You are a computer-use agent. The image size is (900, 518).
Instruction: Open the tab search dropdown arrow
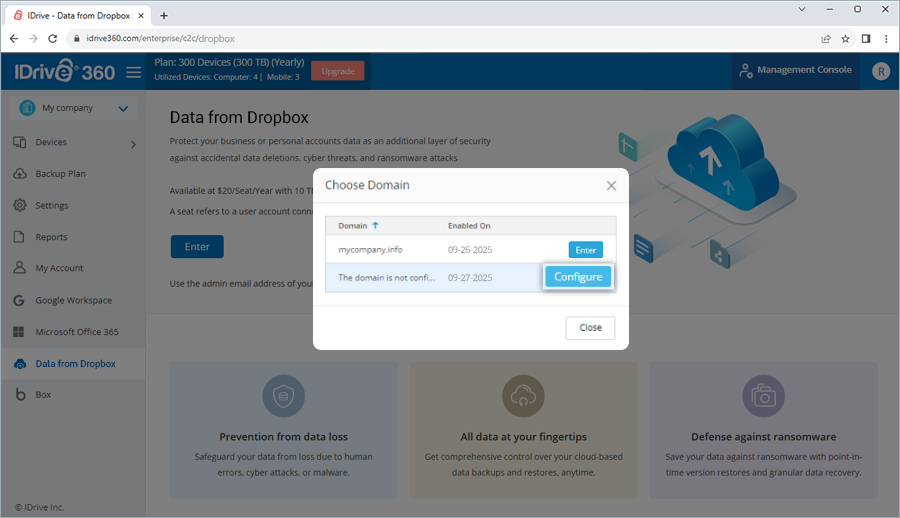(x=802, y=9)
